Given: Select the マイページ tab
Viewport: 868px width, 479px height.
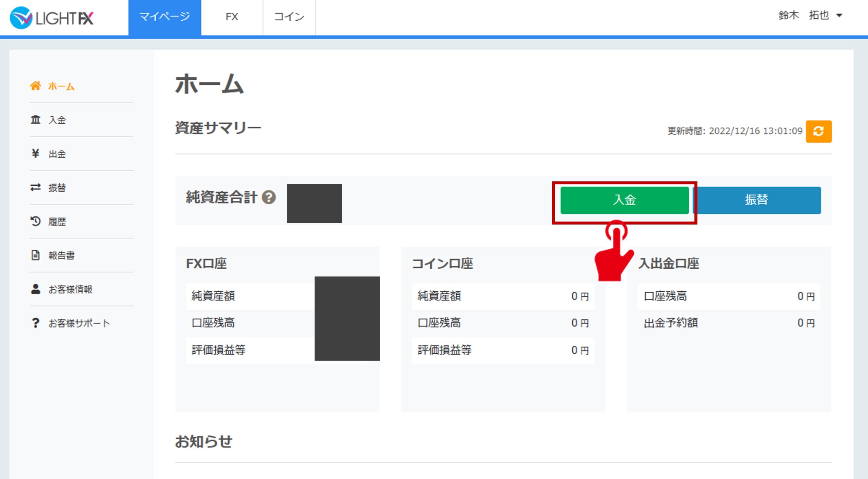Looking at the screenshot, I should (x=164, y=17).
